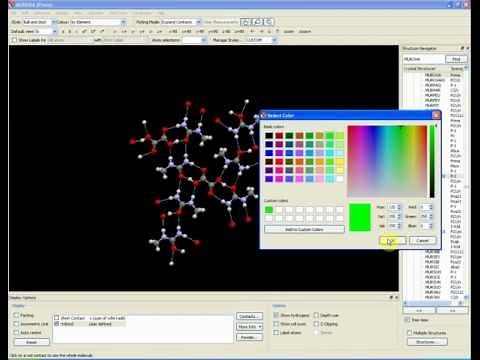View along reciprocal c* axis

pos(102,31)
